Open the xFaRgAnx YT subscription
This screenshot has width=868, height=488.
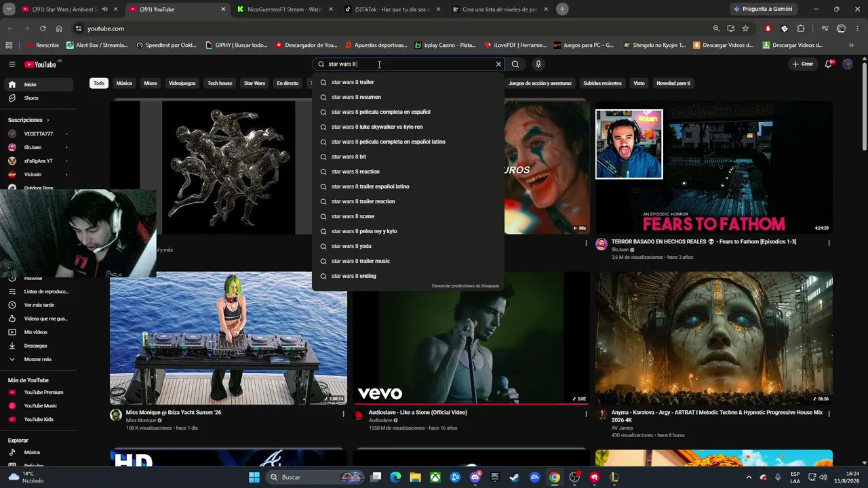pyautogui.click(x=38, y=161)
